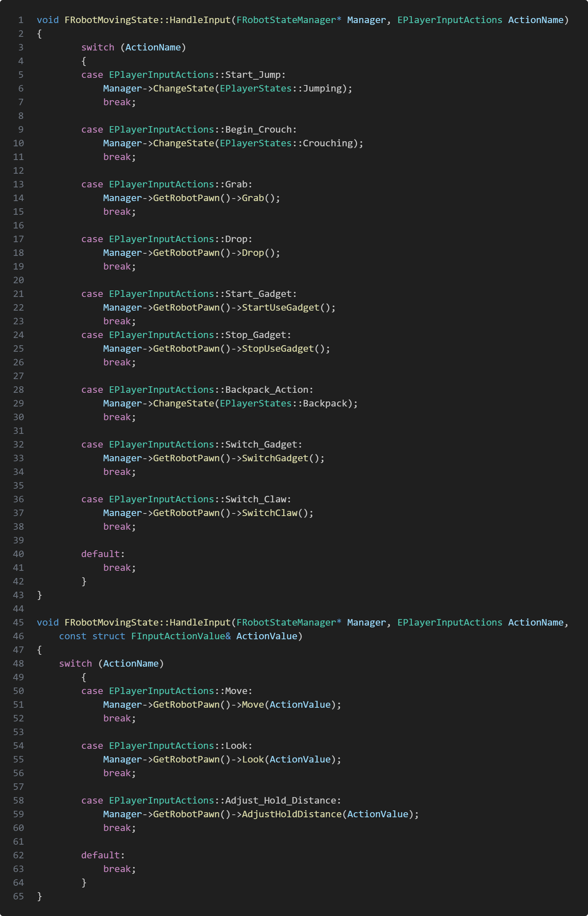Click the switch keyword on line 3
The height and width of the screenshot is (916, 588).
pos(98,47)
